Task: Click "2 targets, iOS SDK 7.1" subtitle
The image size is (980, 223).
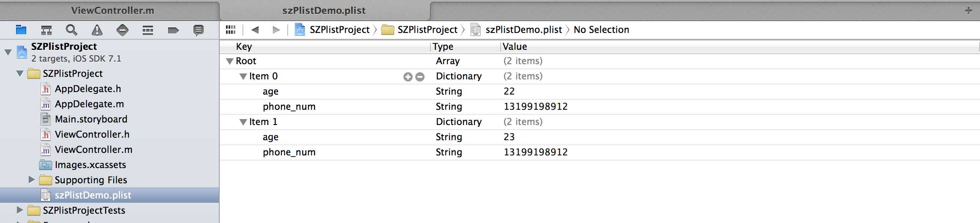Action: coord(76,59)
